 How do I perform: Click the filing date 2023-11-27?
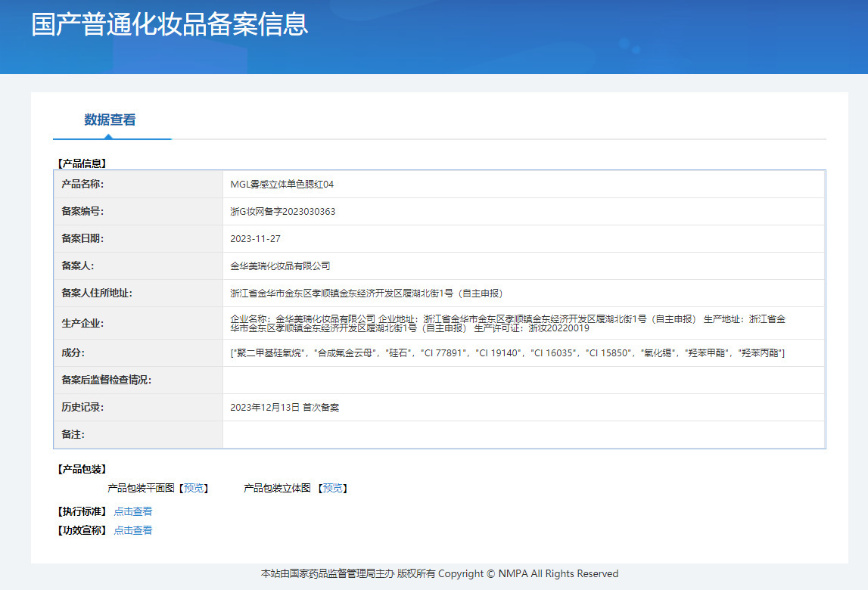[255, 239]
